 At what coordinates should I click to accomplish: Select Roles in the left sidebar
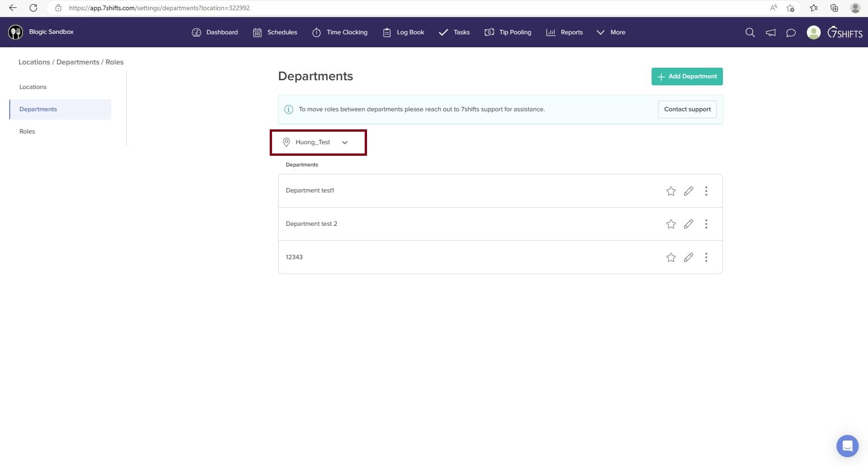27,132
